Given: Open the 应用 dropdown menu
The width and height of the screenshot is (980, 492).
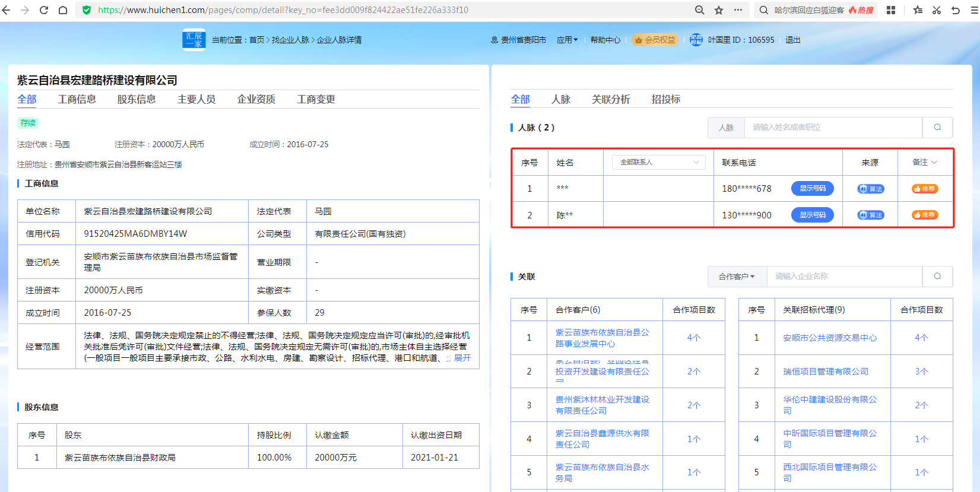Looking at the screenshot, I should (567, 40).
